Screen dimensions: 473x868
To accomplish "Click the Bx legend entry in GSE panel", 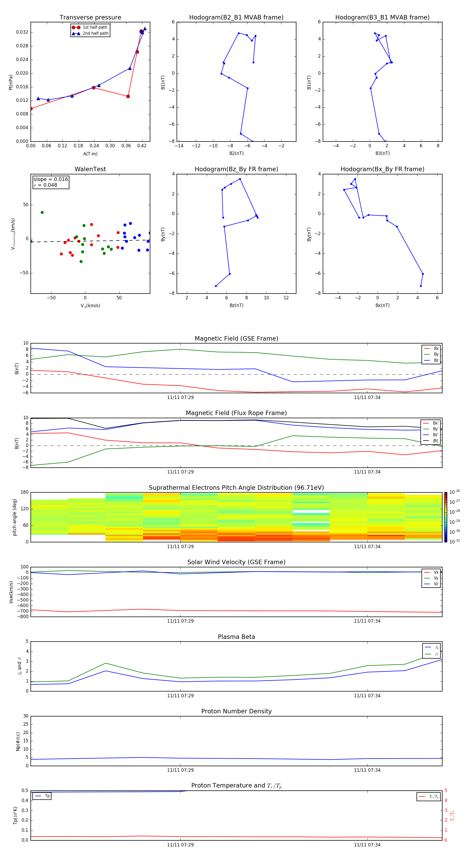I will pos(431,349).
